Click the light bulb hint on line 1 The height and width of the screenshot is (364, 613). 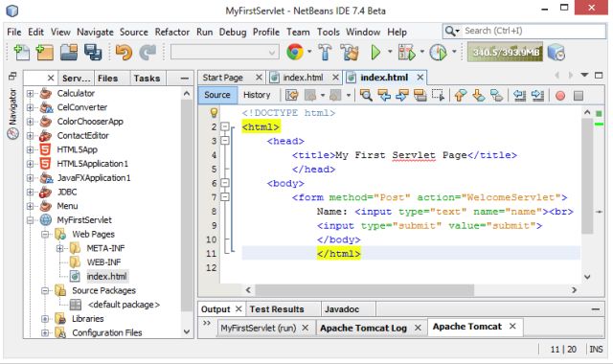coord(214,113)
